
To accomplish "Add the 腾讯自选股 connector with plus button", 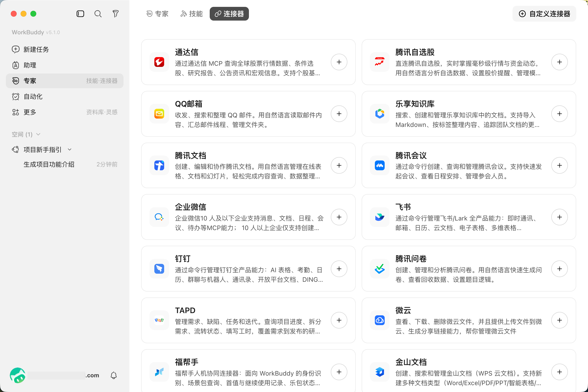I will (x=560, y=62).
